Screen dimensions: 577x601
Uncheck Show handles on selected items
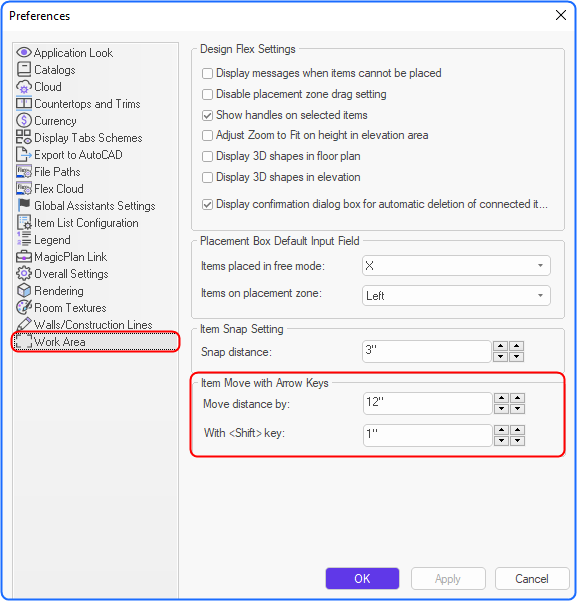207,115
